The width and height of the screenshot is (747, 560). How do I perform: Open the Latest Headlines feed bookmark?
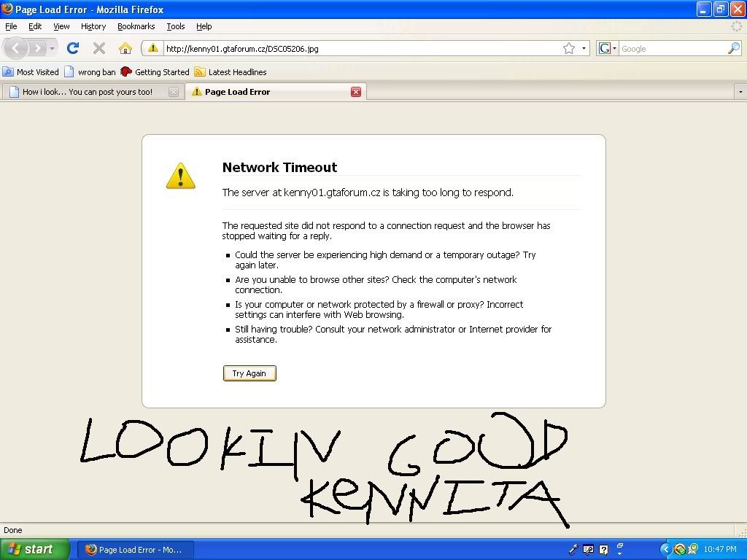231,72
